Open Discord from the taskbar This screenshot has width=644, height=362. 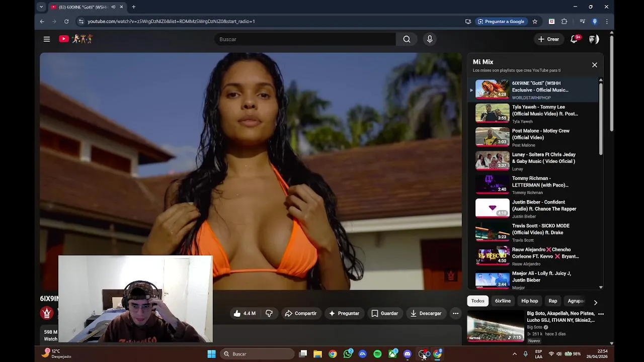(408, 354)
